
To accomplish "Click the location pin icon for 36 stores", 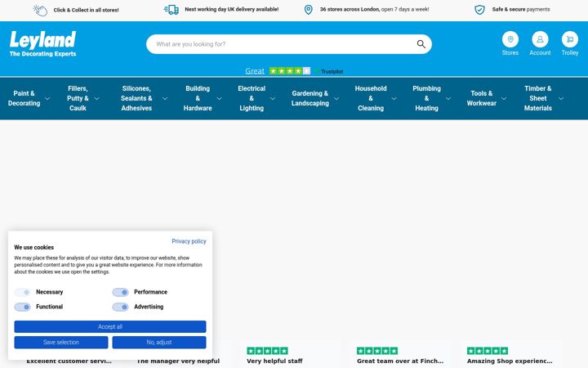I will 308,10.
